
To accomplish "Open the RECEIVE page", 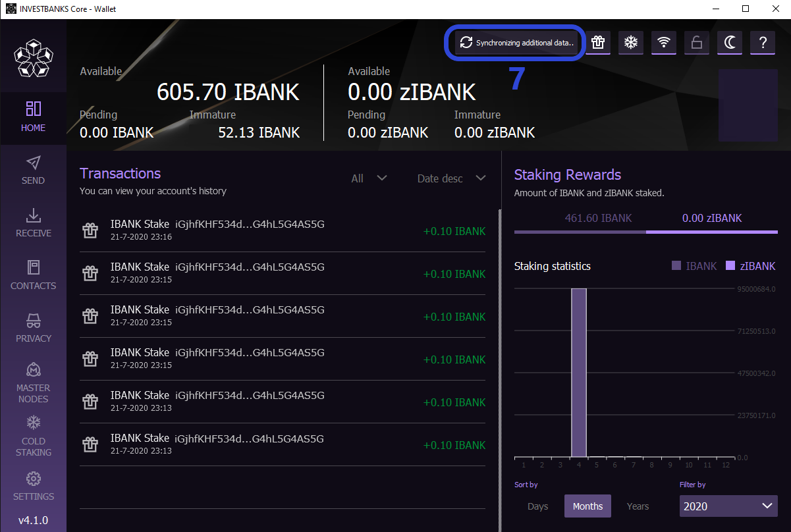I will pos(33,223).
